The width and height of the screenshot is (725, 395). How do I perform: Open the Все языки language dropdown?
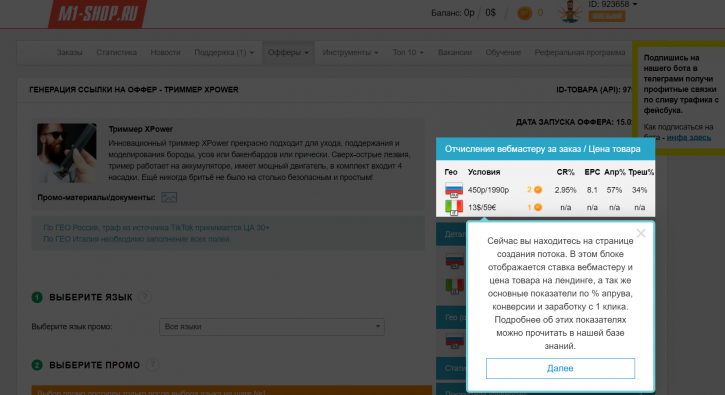(272, 327)
